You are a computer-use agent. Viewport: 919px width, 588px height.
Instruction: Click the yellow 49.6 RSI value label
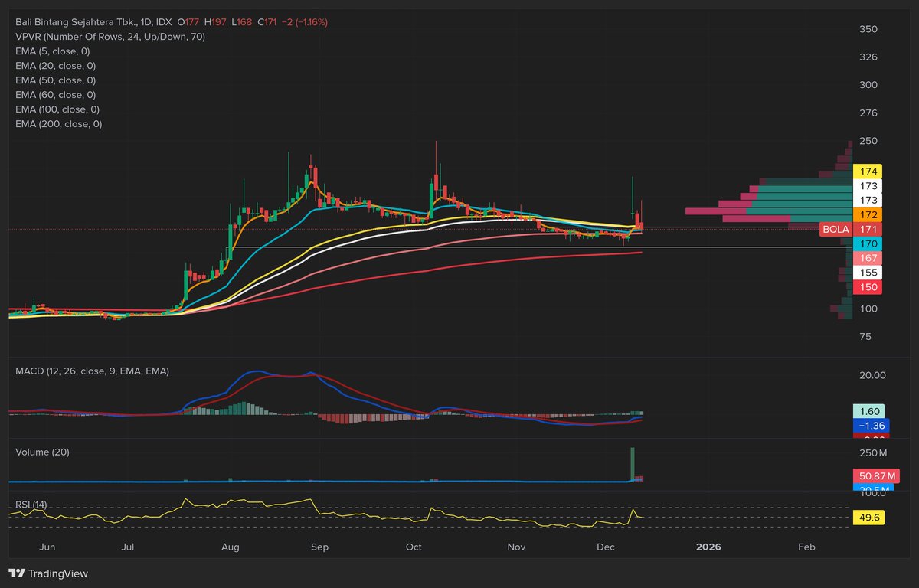(868, 518)
